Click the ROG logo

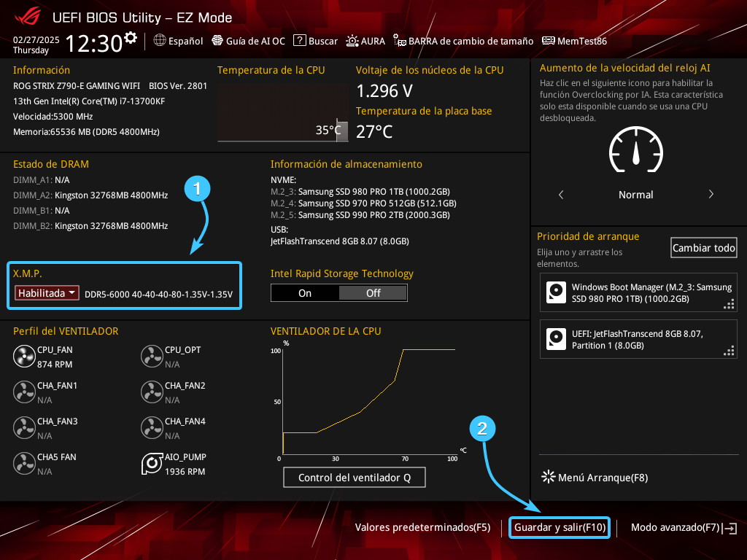click(28, 17)
